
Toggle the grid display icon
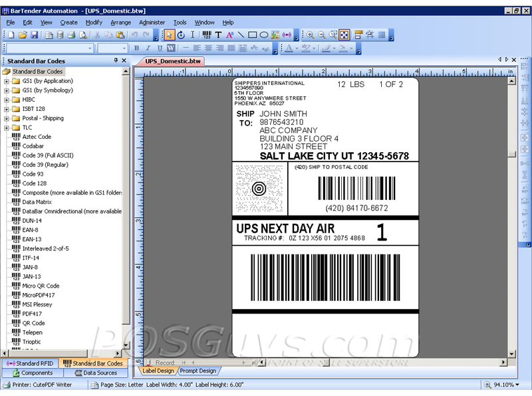pos(381,34)
